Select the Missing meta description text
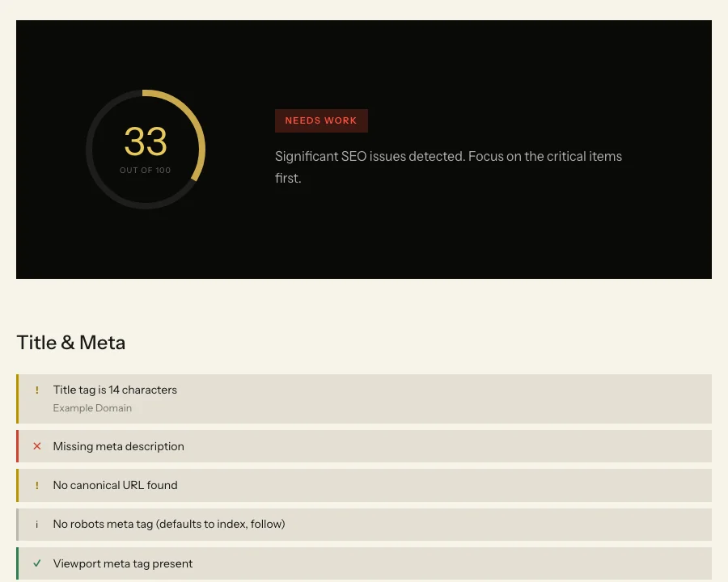 coord(118,446)
